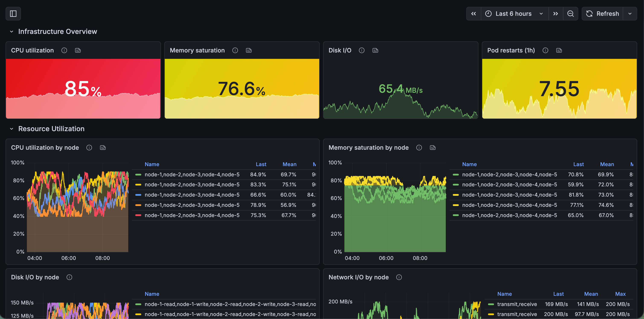Sort CPU legend by Mean column
This screenshot has width=644, height=319.
click(289, 164)
